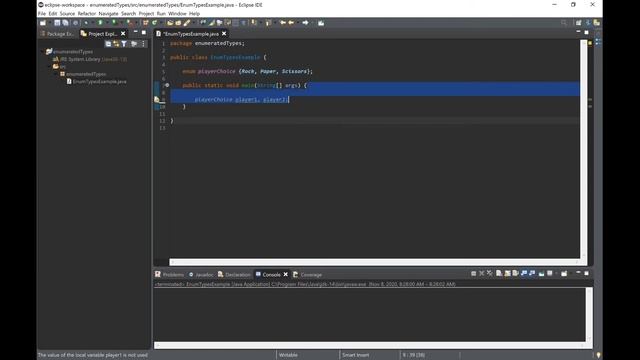Screen dimensions: 640x360
Task: Close the Project Explorer tab
Action: [x=123, y=34]
